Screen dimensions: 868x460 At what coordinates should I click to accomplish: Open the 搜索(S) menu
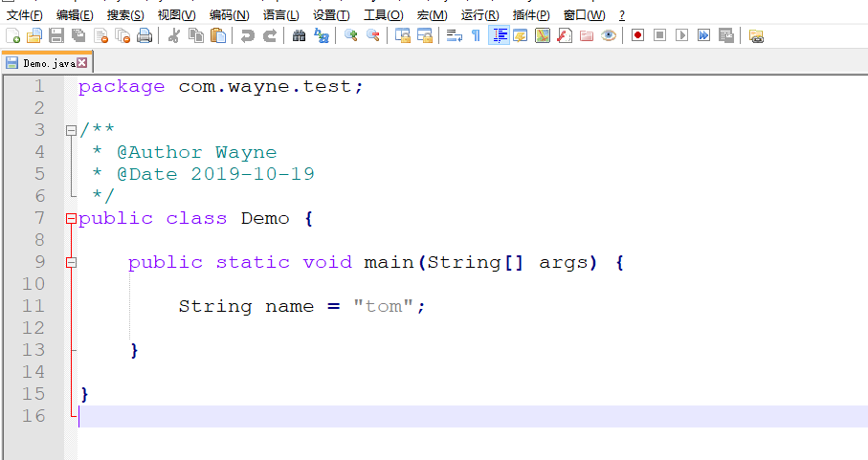pyautogui.click(x=125, y=15)
